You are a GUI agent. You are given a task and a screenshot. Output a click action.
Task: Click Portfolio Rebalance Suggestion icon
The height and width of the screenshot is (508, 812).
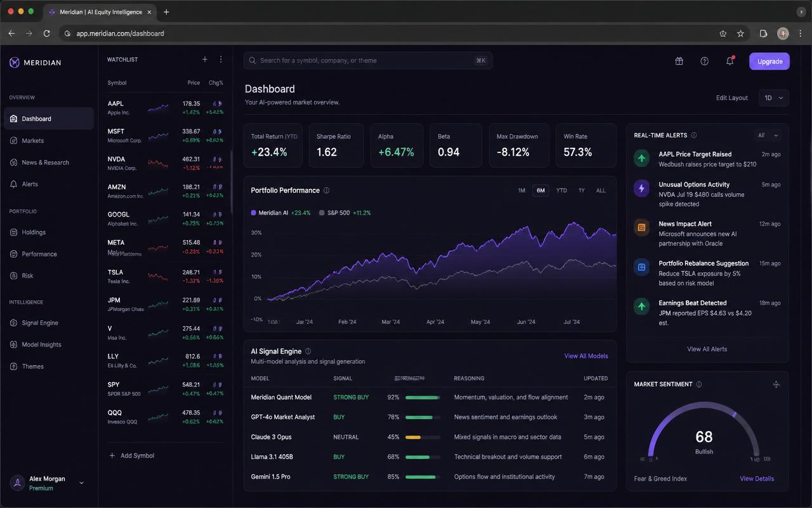pyautogui.click(x=641, y=267)
